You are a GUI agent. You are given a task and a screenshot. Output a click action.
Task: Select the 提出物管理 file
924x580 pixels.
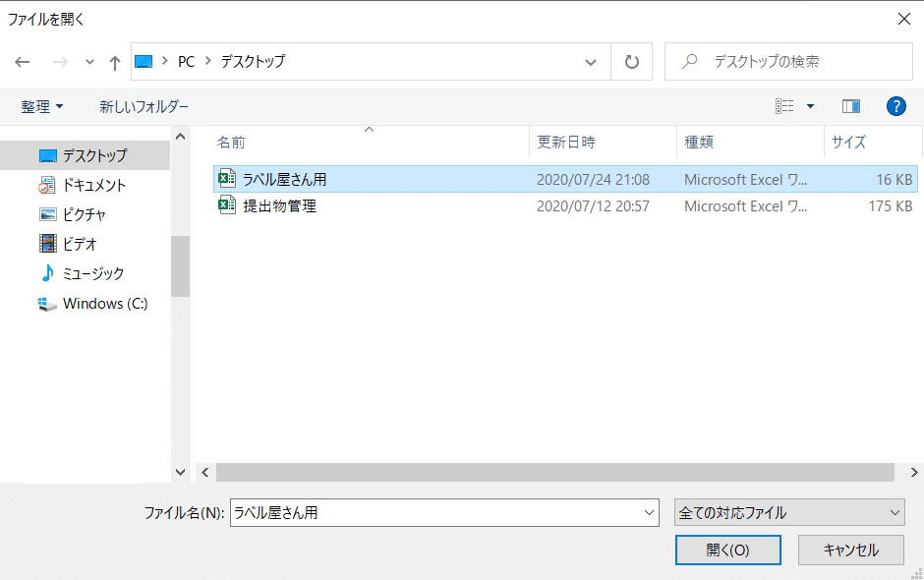coord(565,205)
